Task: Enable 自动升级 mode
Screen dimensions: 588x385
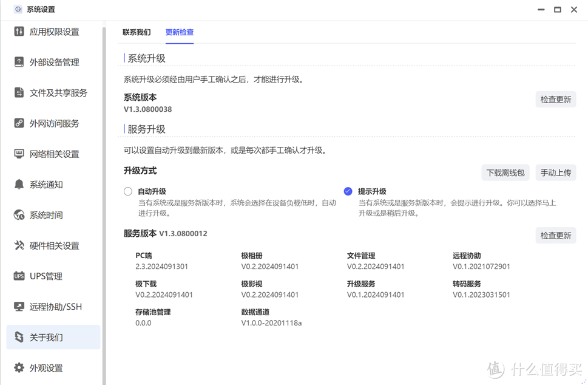Action: 127,191
